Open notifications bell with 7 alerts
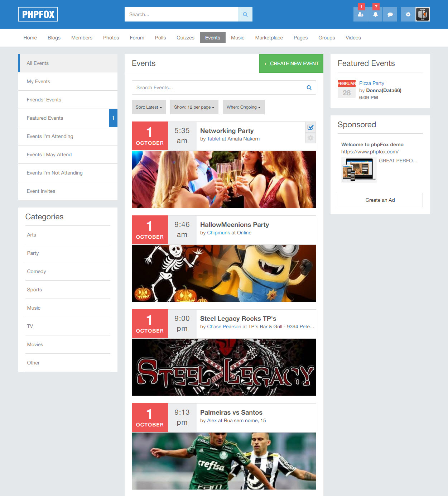The image size is (448, 496). 375,14
